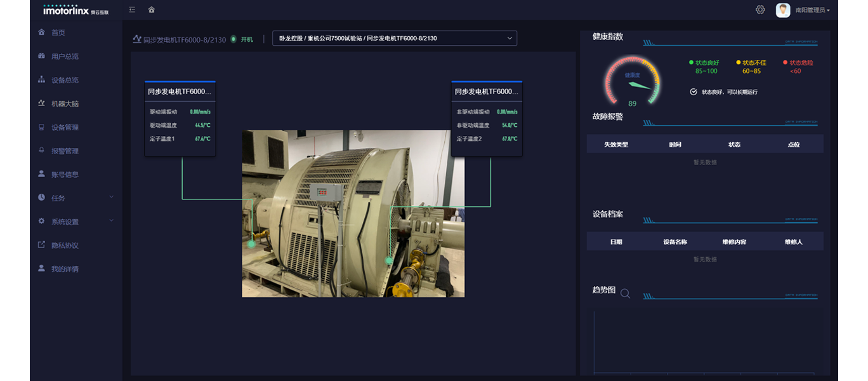
Task: Open settings via the gear icon
Action: [x=760, y=10]
